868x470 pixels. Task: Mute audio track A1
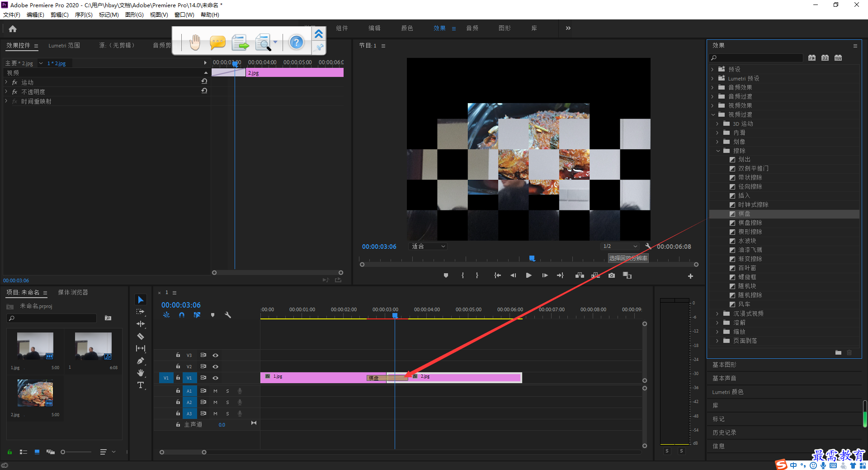click(x=215, y=391)
